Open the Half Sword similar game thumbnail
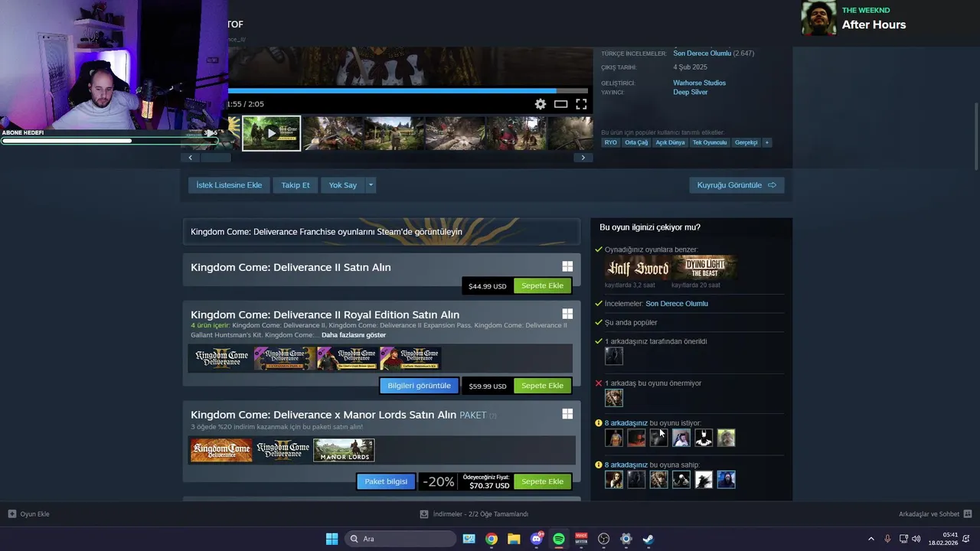The height and width of the screenshot is (551, 980). (638, 268)
